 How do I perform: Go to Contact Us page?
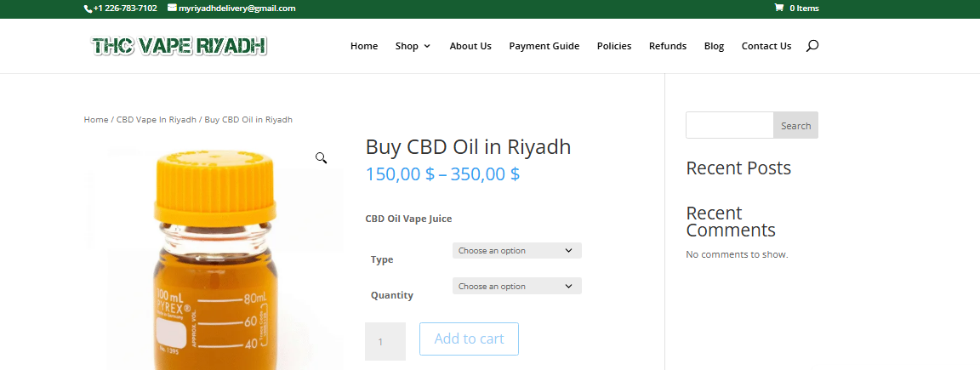(x=766, y=46)
